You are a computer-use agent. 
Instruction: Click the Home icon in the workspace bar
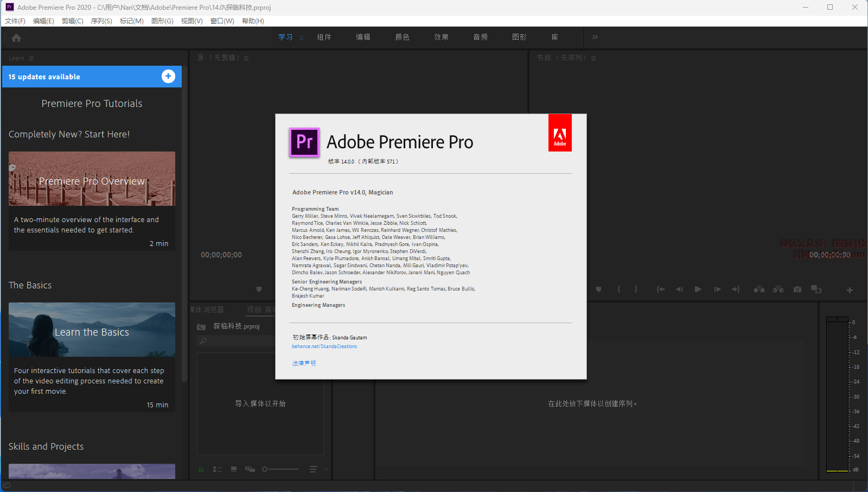(x=16, y=38)
